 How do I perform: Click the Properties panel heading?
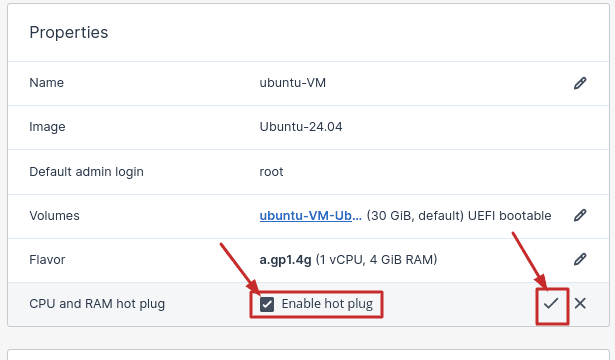tap(69, 33)
